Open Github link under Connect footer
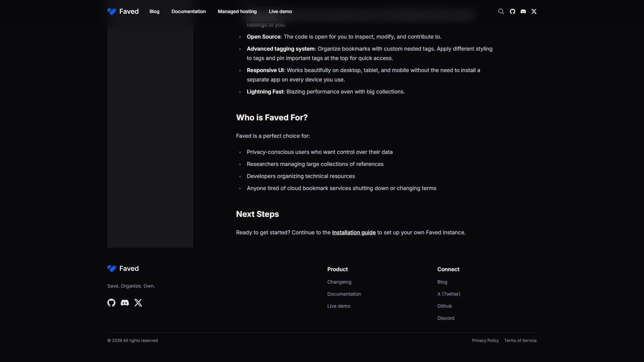The height and width of the screenshot is (362, 644). click(x=444, y=306)
